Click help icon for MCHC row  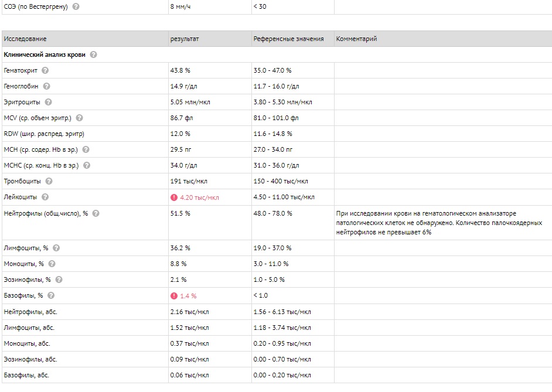coord(87,165)
